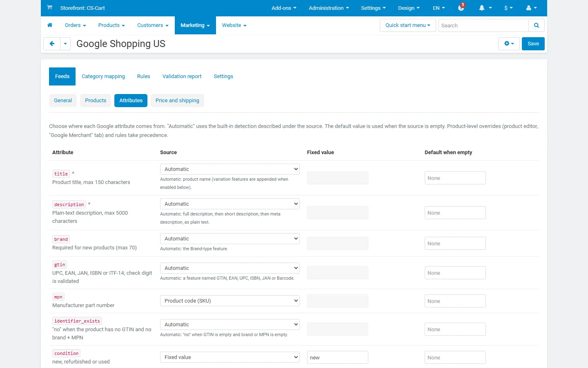Screen dimensions: 588x368
Task: Select the Products sub-tab
Action: pyautogui.click(x=96, y=101)
